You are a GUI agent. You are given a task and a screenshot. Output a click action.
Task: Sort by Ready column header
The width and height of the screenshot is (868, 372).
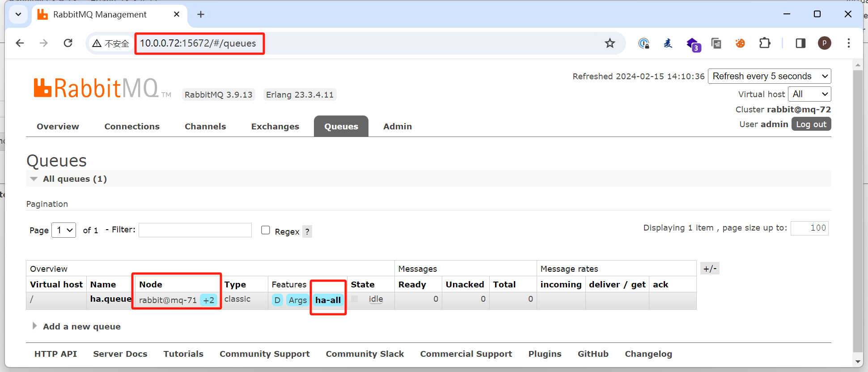point(412,284)
